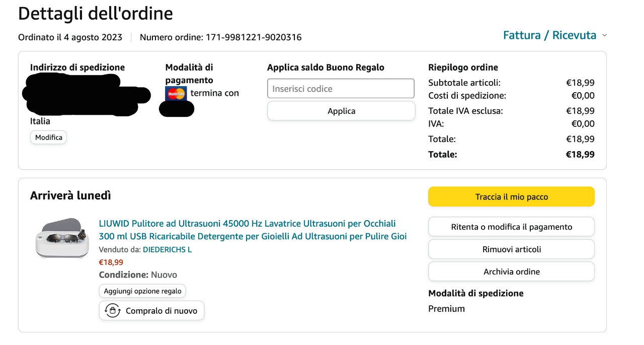Click the red €18,99 product price
The width and height of the screenshot is (644, 345).
tap(111, 262)
